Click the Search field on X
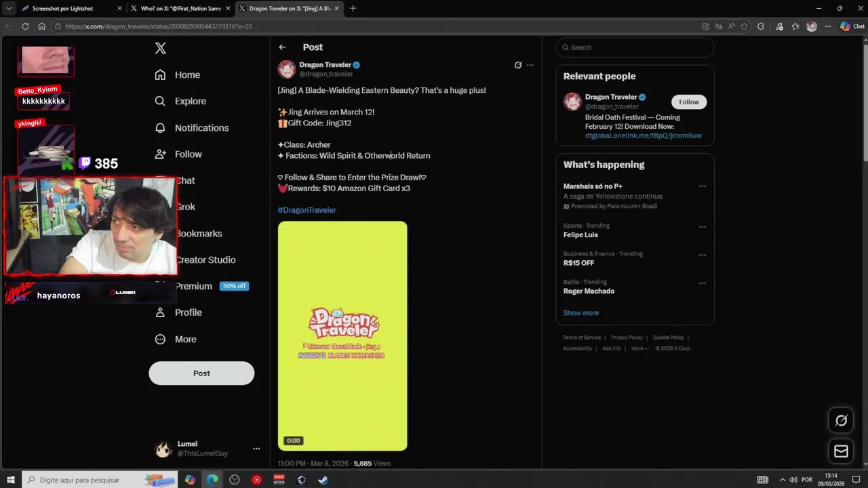 (635, 47)
